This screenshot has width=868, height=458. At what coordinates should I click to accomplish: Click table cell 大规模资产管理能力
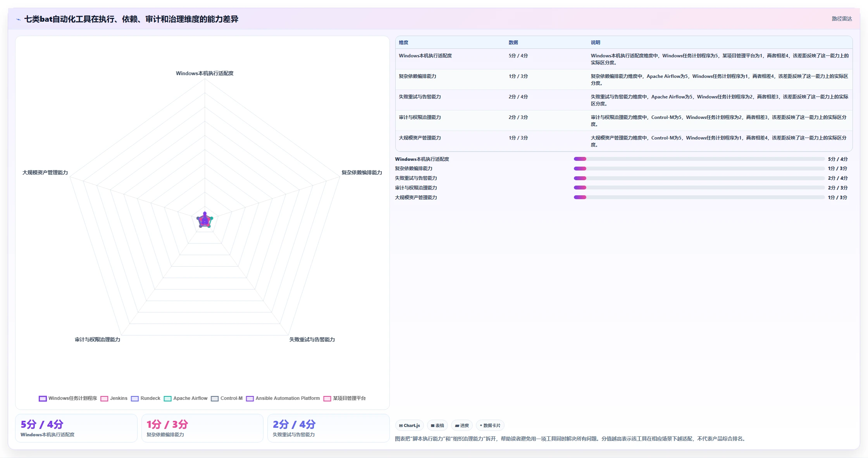click(x=420, y=138)
